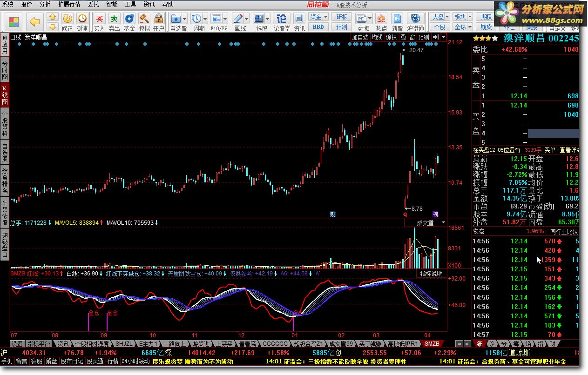Image resolution: width=588 pixels, height=375 pixels.
Task: Click the colorful home grid icon
Action: (14, 21)
